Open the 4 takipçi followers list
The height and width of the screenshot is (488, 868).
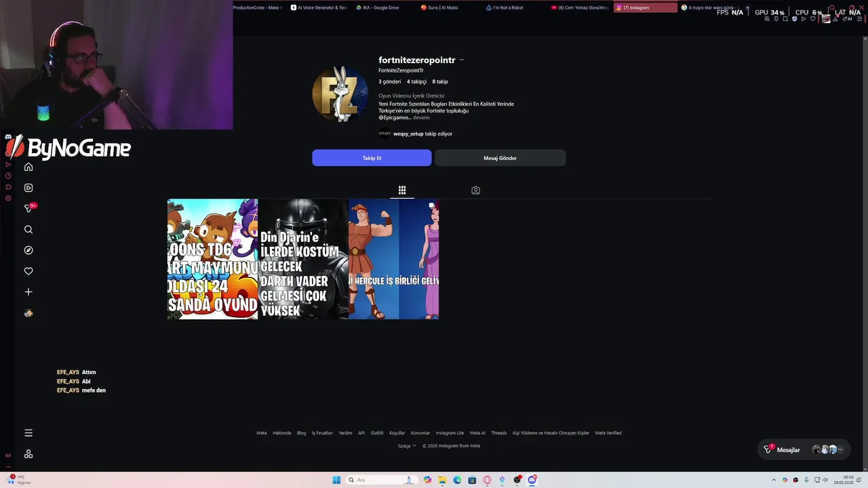416,81
